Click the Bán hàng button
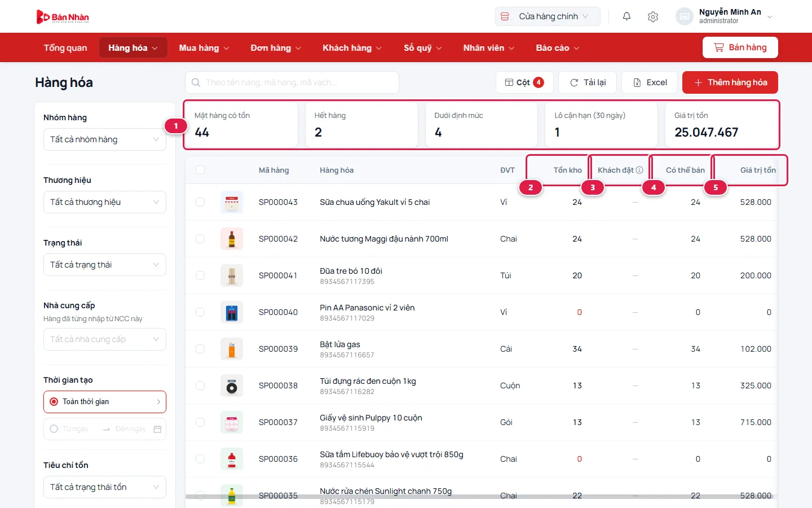This screenshot has width=812, height=508. coord(740,47)
